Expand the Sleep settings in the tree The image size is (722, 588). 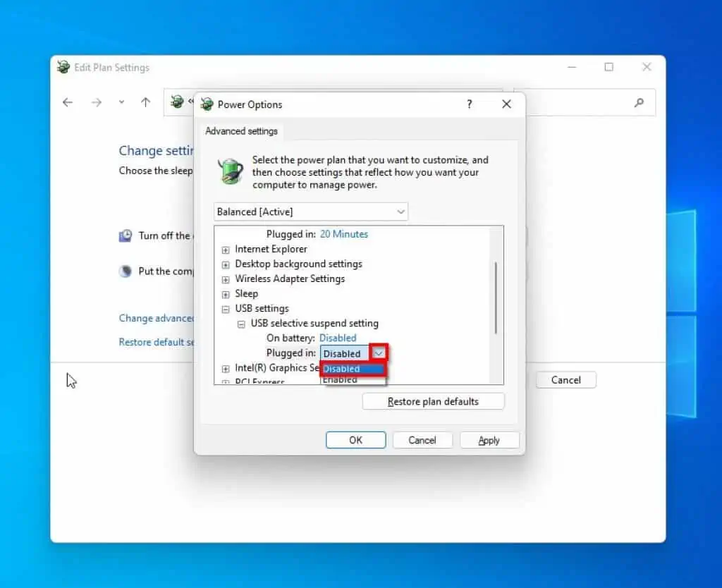pyautogui.click(x=224, y=293)
